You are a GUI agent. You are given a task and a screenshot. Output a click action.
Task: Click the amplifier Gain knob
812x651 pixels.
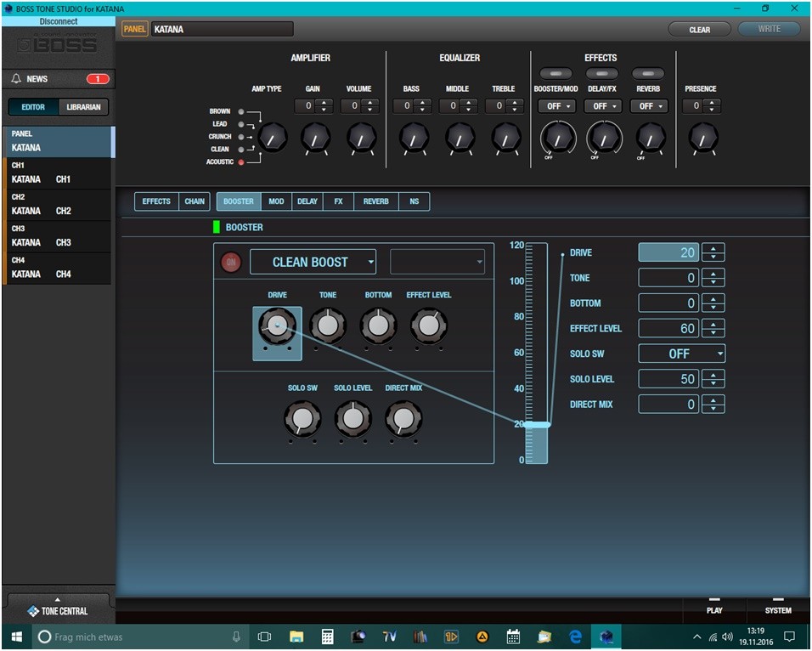click(x=316, y=138)
